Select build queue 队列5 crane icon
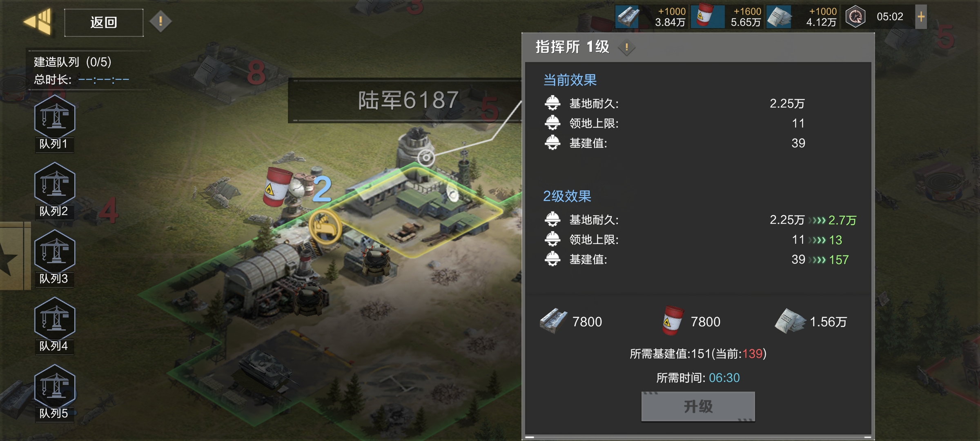The image size is (980, 441). coord(55,387)
